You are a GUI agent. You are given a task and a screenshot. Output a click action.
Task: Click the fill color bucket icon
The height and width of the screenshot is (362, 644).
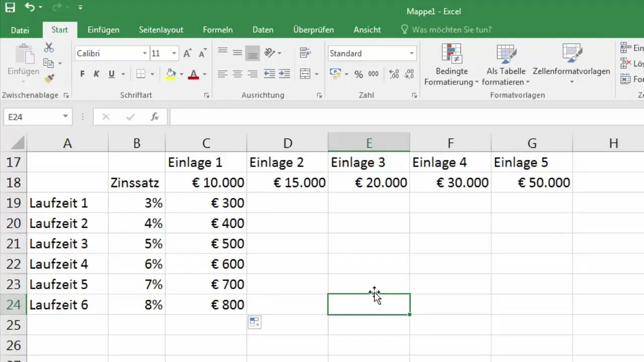point(171,74)
